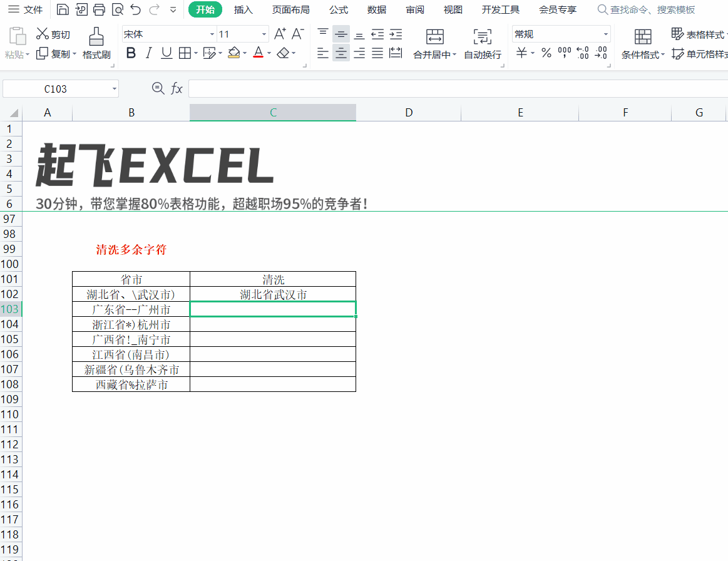Apply percent style format

coord(546,53)
